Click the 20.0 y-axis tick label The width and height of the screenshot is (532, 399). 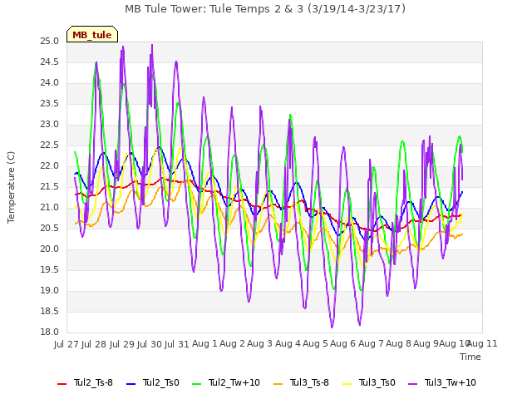coord(50,249)
